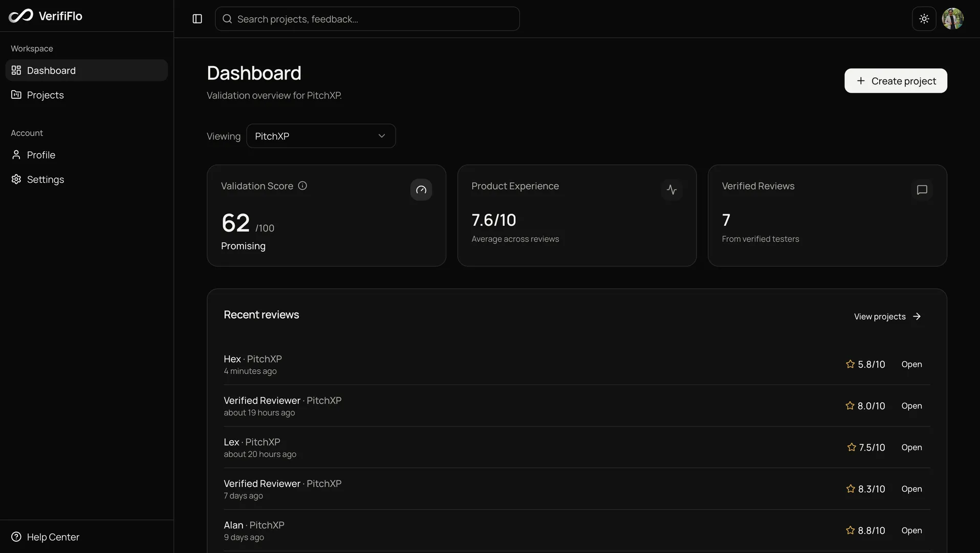Click the VerifiFlo infinity logo

click(21, 16)
